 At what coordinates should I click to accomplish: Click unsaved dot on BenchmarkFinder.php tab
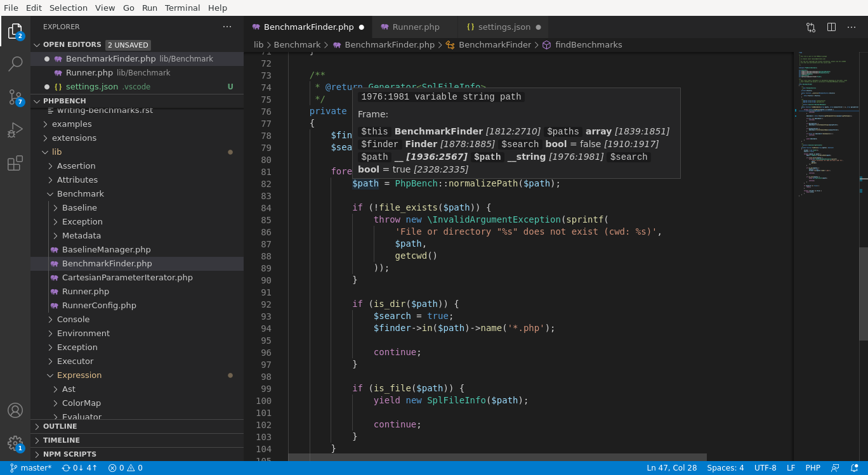click(x=362, y=27)
